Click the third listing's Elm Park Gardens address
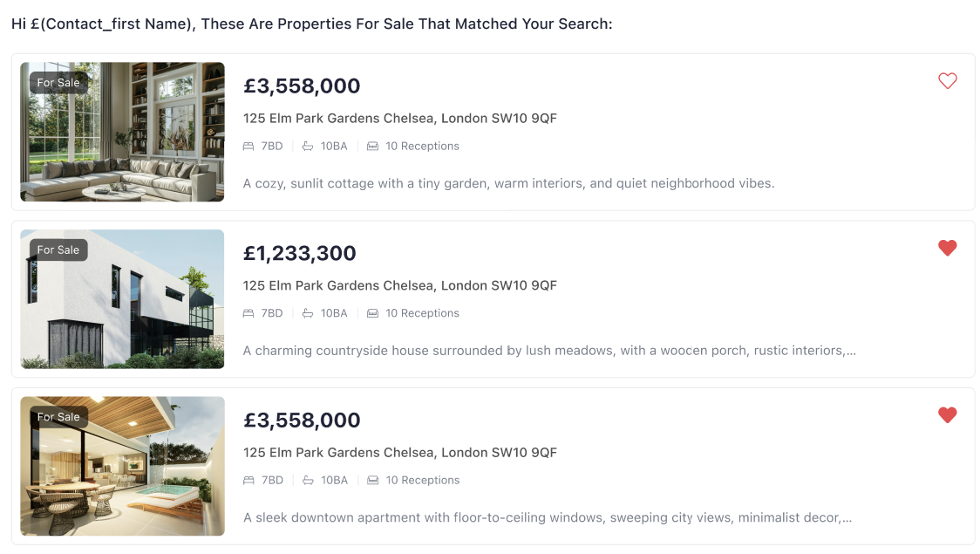 coord(399,453)
